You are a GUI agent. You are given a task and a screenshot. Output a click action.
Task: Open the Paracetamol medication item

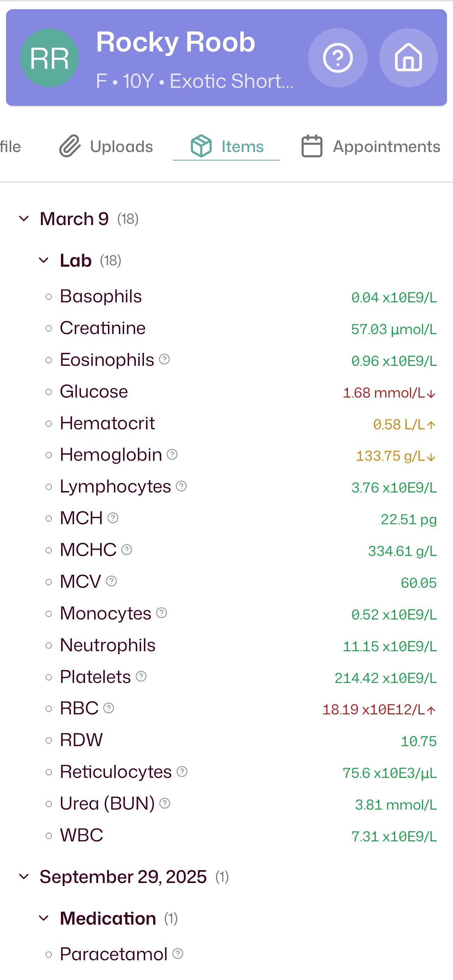[x=113, y=954]
